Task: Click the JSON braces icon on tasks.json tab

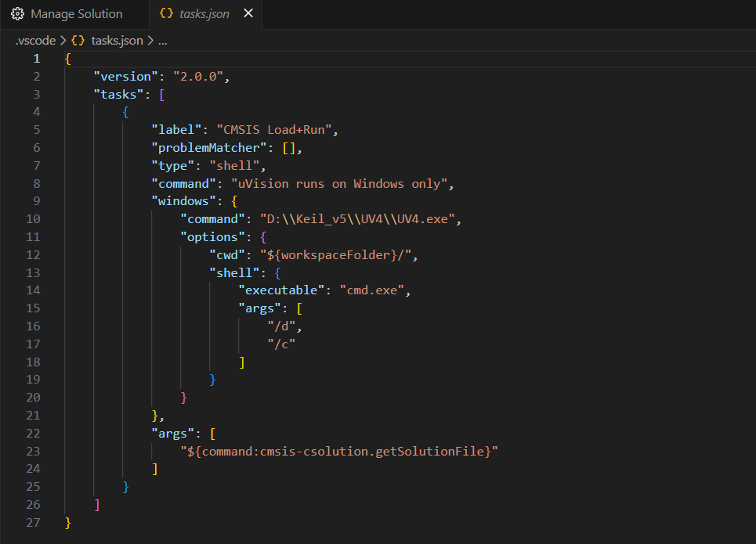Action: [x=166, y=14]
